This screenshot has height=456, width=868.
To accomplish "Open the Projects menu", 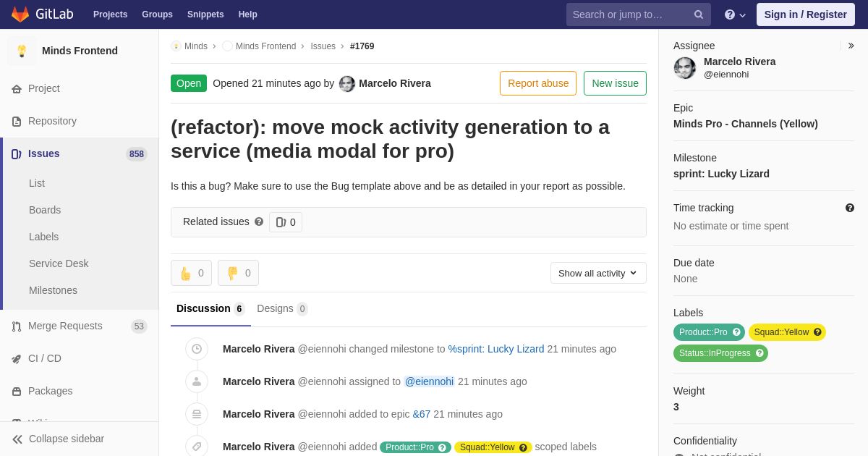I will [x=110, y=14].
